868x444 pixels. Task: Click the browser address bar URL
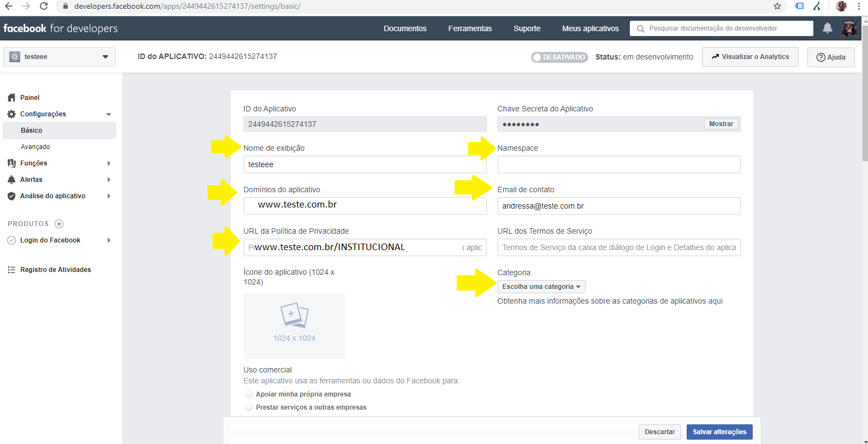tap(187, 6)
